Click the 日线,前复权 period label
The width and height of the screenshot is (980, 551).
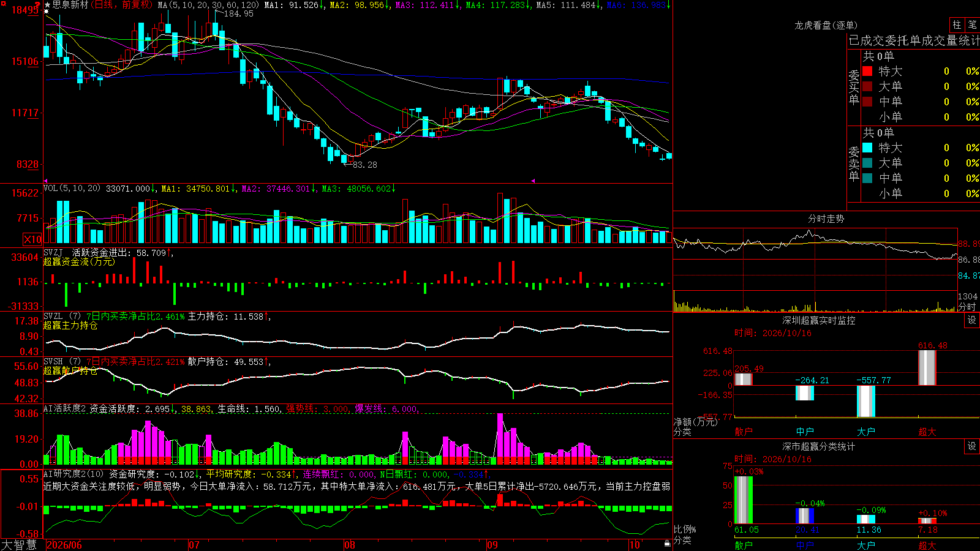click(x=122, y=5)
